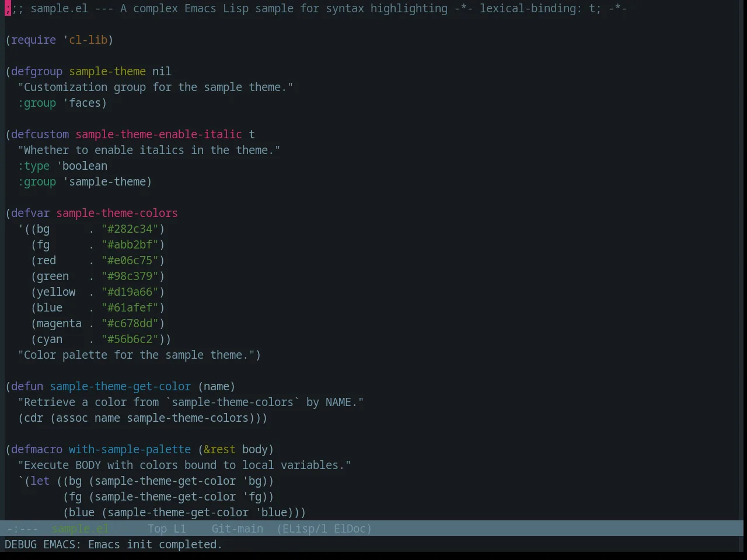
Task: Click the "defun" keyword
Action: (x=27, y=386)
